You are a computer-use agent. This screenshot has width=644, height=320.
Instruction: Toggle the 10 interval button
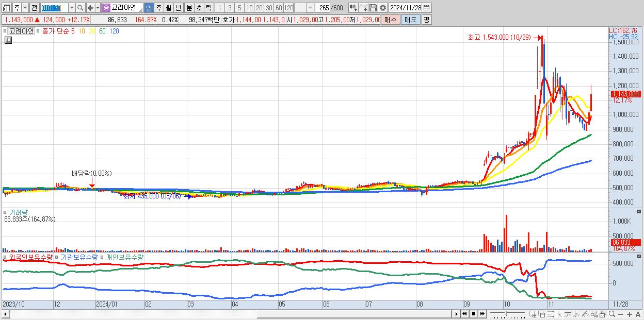(249, 8)
